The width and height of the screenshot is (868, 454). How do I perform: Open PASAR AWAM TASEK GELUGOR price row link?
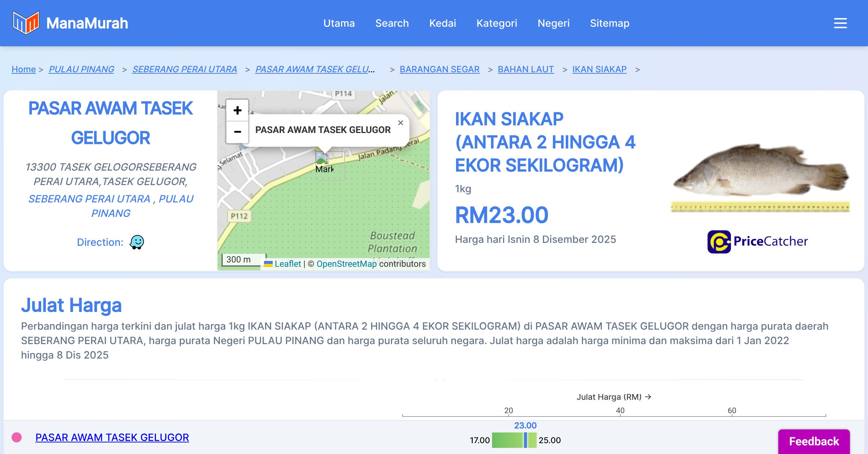pyautogui.click(x=112, y=437)
